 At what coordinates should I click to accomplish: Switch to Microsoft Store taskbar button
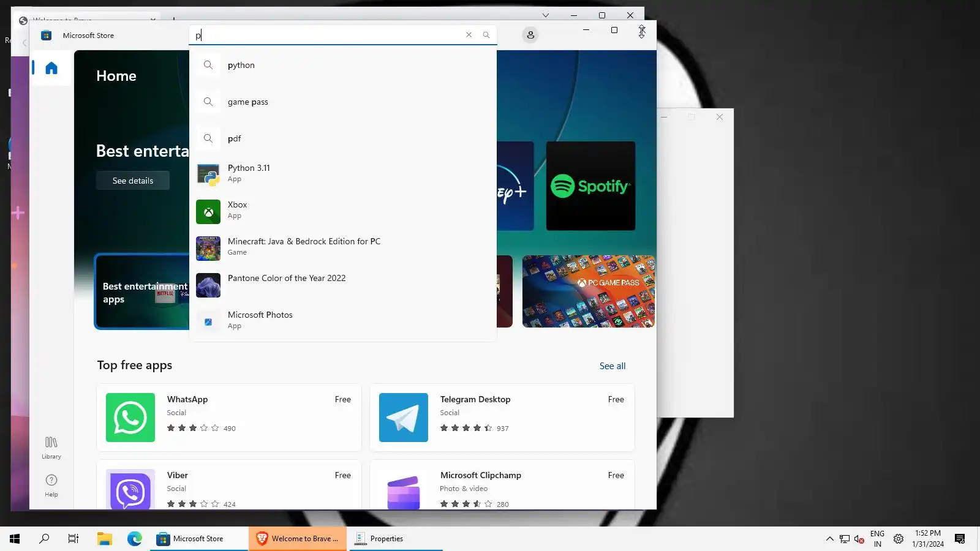coord(199,539)
